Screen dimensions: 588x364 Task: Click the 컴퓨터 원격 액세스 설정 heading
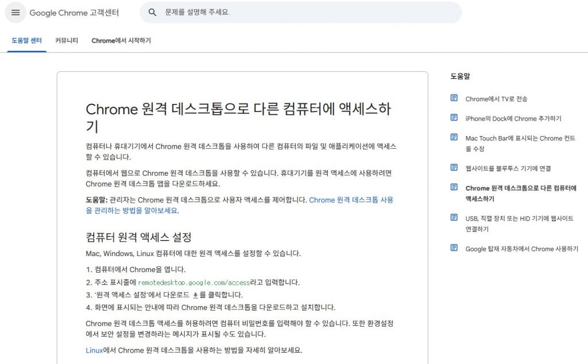point(138,237)
